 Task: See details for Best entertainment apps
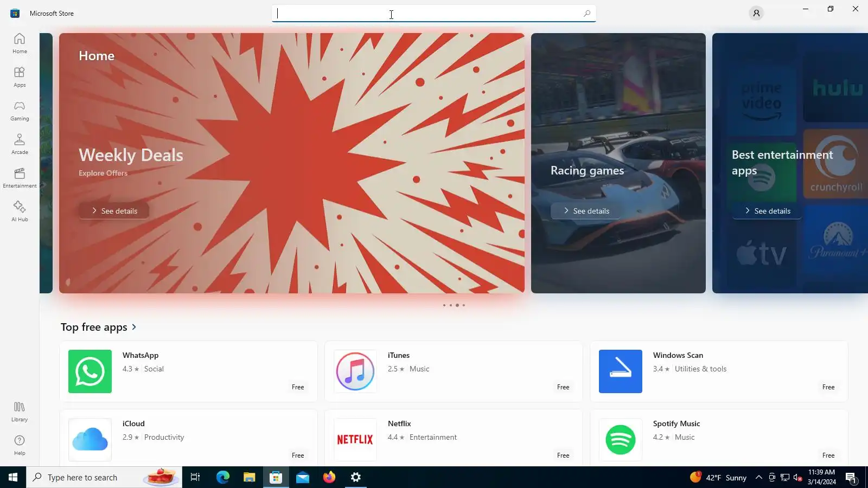[767, 211]
